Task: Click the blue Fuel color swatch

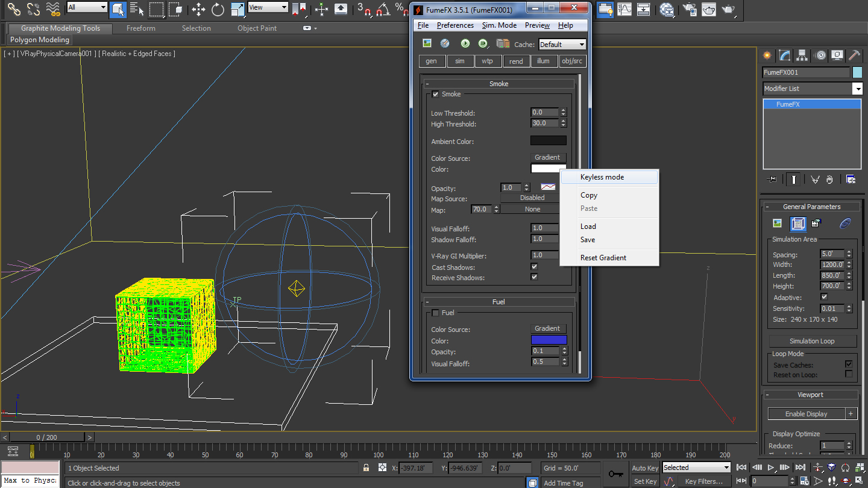Action: (549, 340)
